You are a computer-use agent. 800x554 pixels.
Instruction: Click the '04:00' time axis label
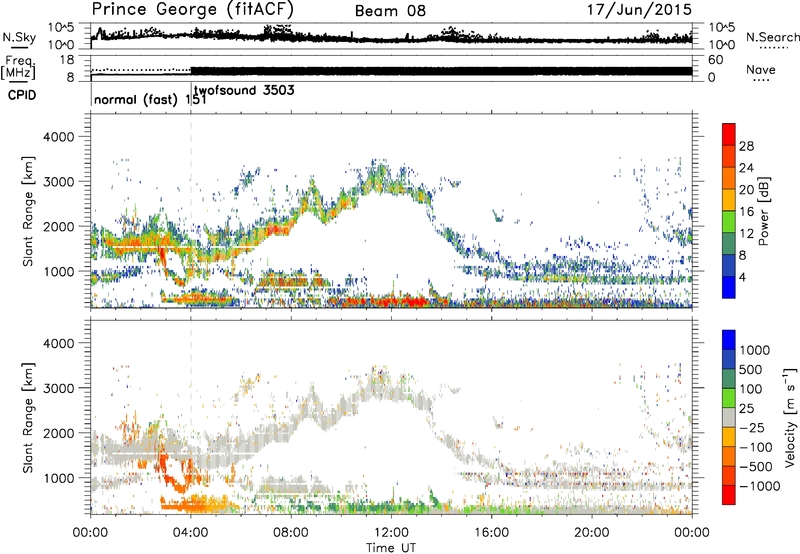pyautogui.click(x=191, y=533)
